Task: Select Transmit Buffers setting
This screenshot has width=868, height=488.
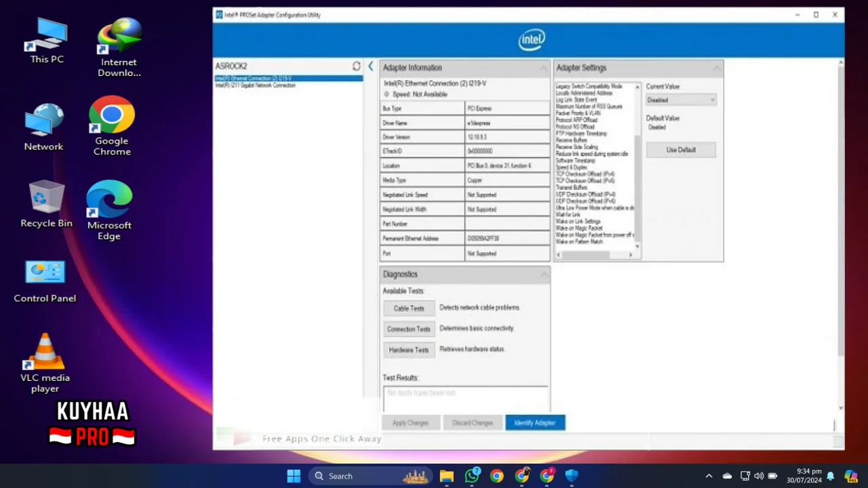Action: [572, 188]
